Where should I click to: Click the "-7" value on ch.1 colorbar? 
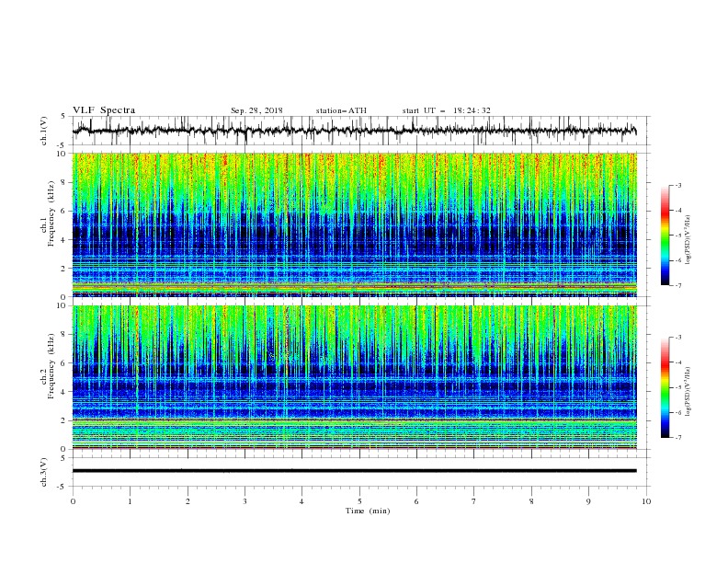click(678, 285)
